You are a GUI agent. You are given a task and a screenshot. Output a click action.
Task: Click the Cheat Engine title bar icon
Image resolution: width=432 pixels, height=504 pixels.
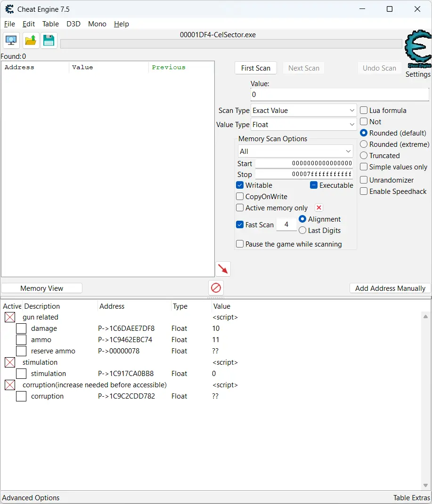coord(9,9)
